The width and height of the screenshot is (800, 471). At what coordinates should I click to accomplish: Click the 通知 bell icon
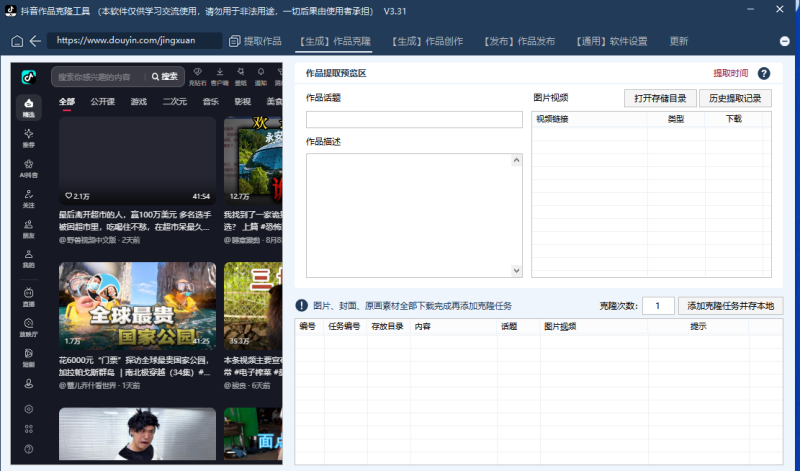(261, 76)
